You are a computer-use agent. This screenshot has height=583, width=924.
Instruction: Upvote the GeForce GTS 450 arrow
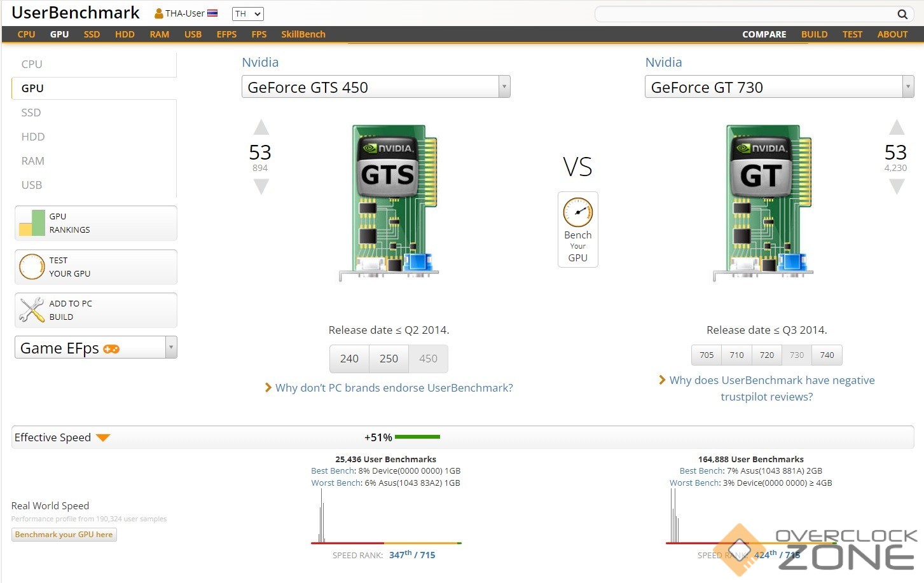(261, 128)
